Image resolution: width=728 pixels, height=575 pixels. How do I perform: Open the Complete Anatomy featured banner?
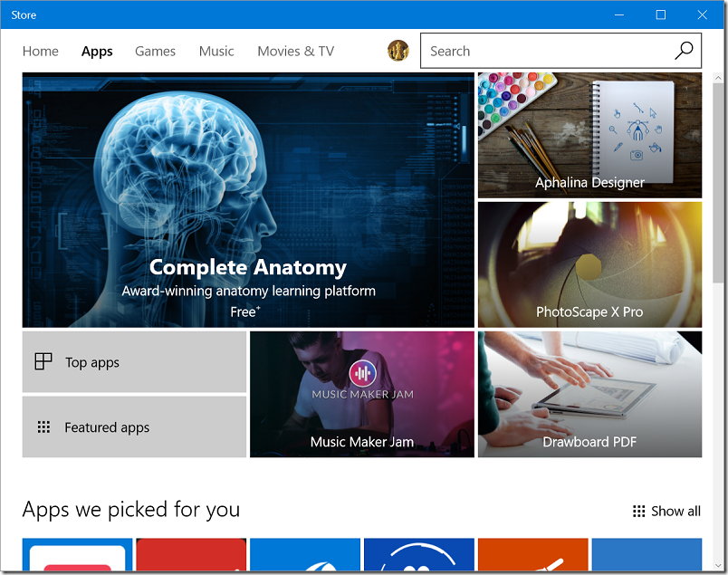tap(248, 200)
